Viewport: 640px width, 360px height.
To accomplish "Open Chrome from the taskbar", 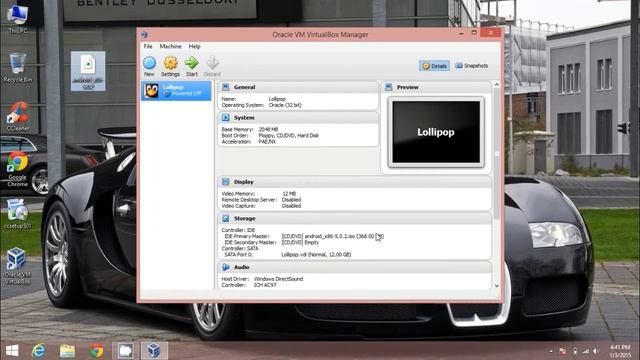I will [96, 351].
